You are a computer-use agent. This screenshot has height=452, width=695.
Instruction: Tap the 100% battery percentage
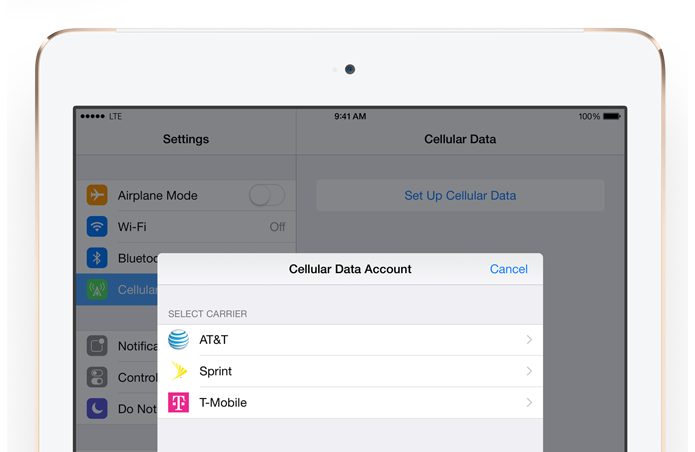pyautogui.click(x=589, y=117)
